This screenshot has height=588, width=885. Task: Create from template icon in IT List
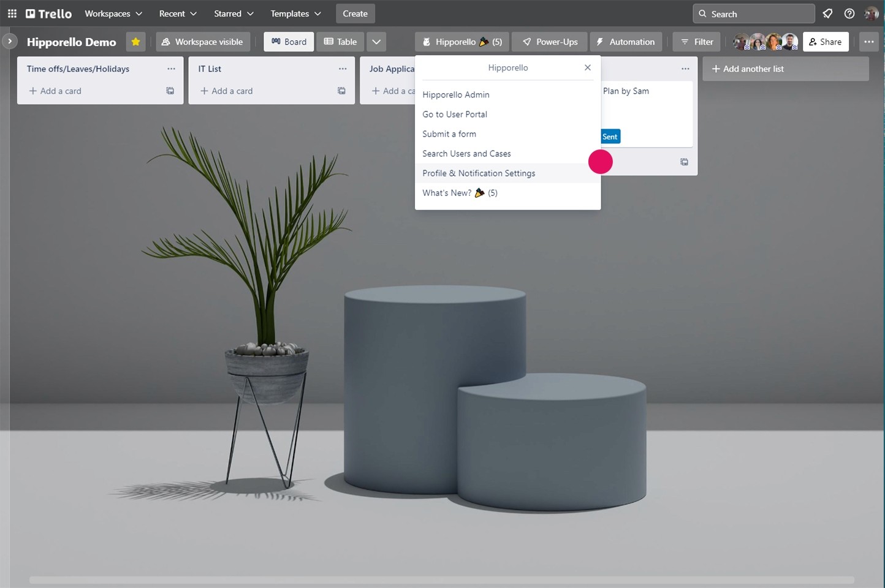click(x=341, y=91)
